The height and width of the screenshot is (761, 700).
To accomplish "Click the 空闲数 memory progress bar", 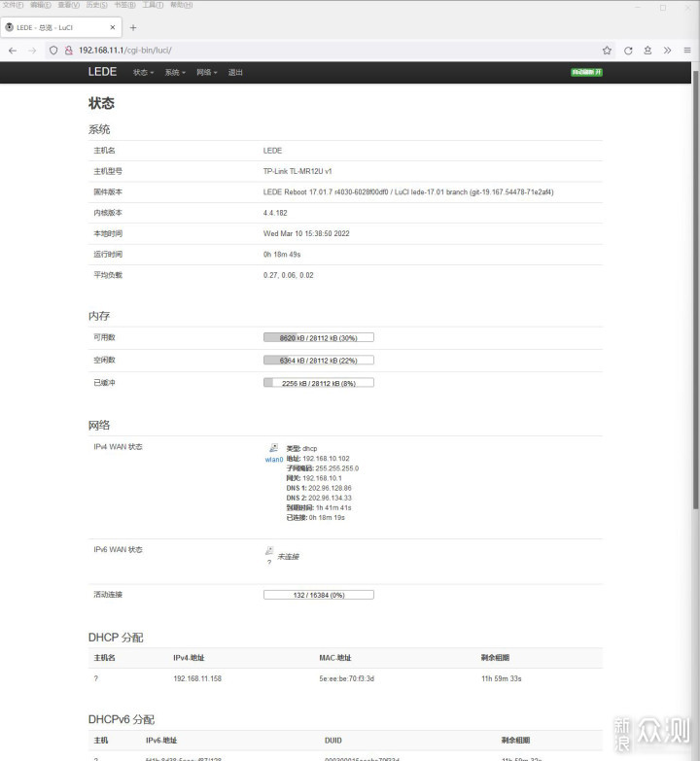I will click(319, 361).
